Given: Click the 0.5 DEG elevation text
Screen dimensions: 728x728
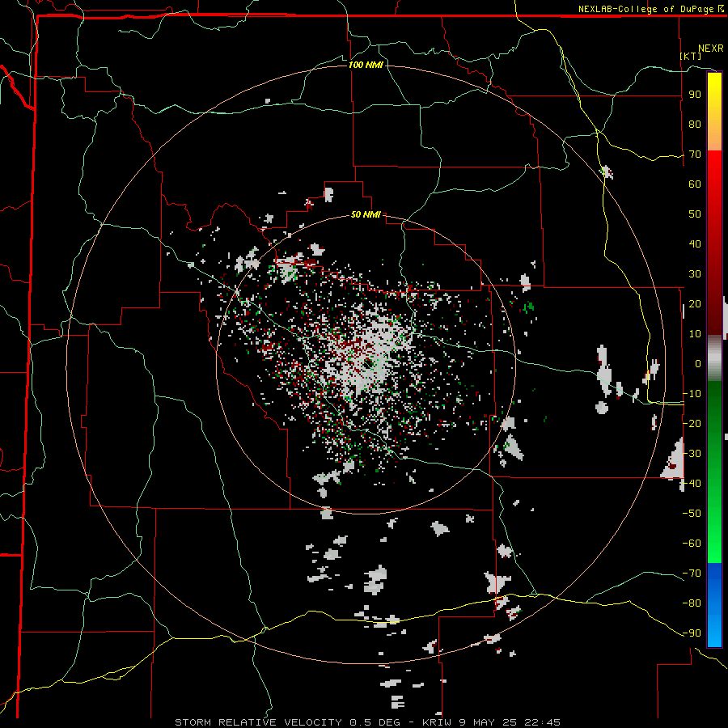Looking at the screenshot, I should 375,722.
